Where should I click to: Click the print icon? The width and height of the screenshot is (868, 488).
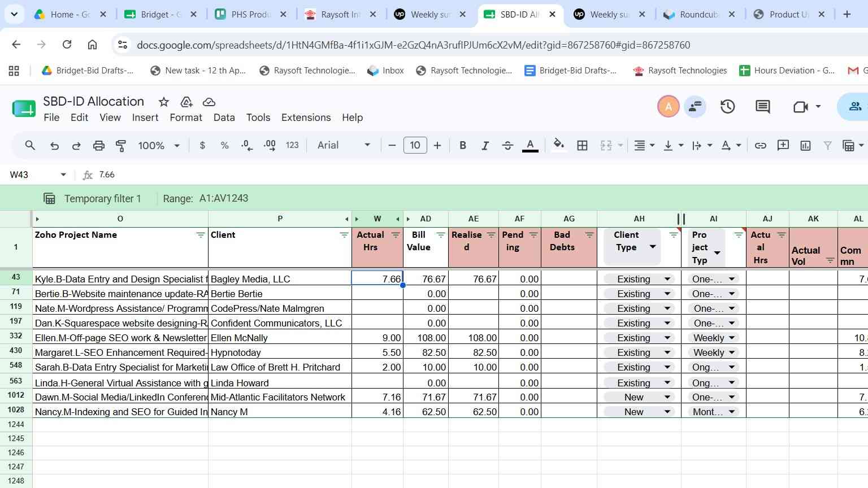99,146
